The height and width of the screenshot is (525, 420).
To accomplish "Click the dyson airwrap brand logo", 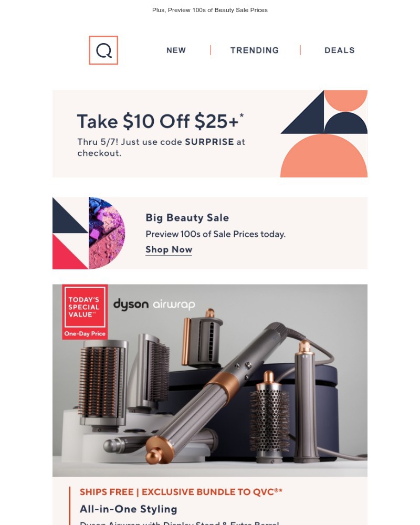I will pyautogui.click(x=154, y=304).
